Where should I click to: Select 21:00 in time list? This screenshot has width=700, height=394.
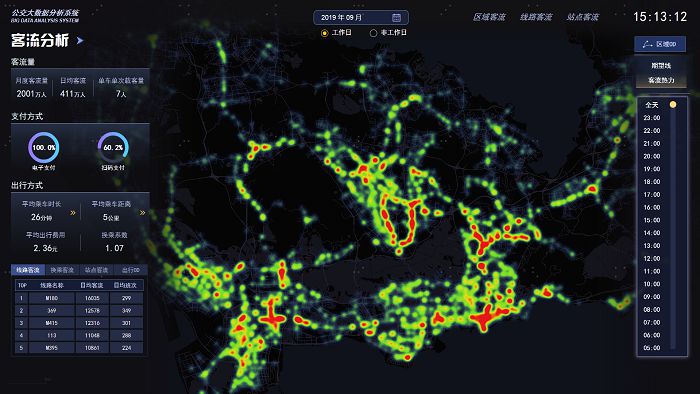(652, 144)
